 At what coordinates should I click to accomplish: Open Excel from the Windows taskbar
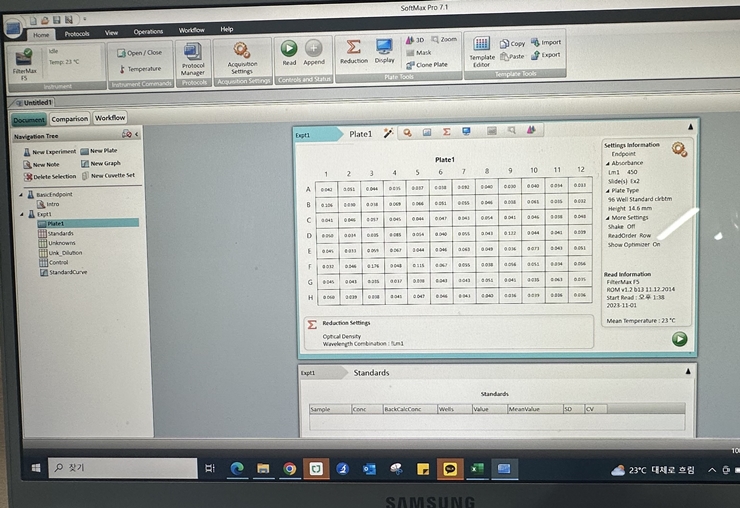(477, 468)
